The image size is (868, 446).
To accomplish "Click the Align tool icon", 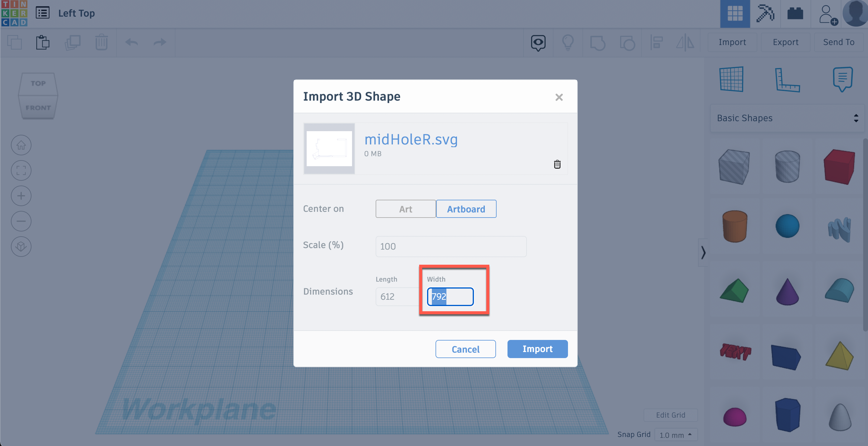I will click(x=656, y=43).
